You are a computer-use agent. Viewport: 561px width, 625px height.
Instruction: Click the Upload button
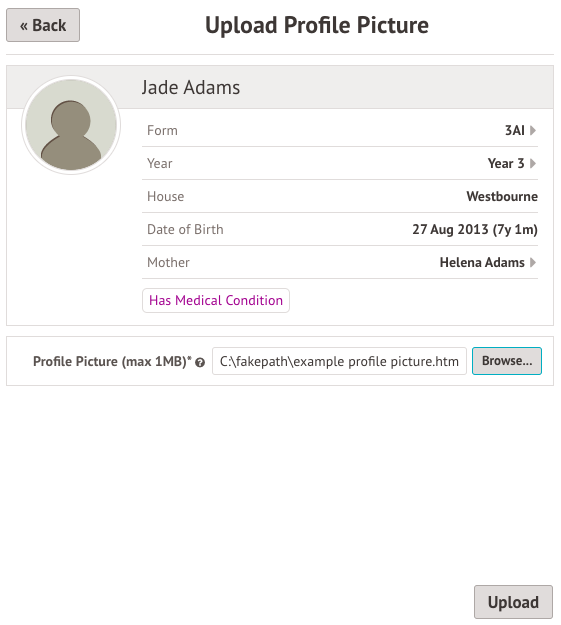(x=513, y=602)
